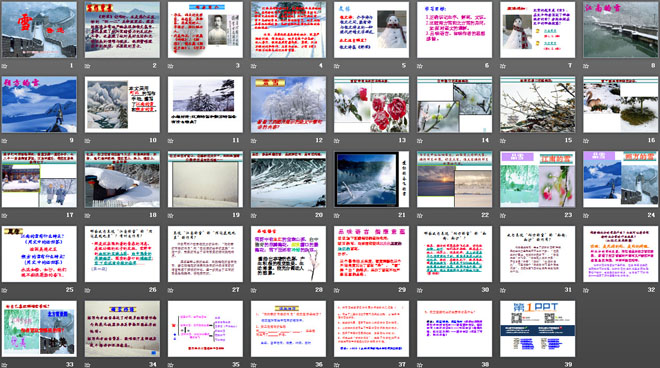Viewport: 660px width, 368px height.
Task: Click the animation star icon under slide 28
Action: 254,290
